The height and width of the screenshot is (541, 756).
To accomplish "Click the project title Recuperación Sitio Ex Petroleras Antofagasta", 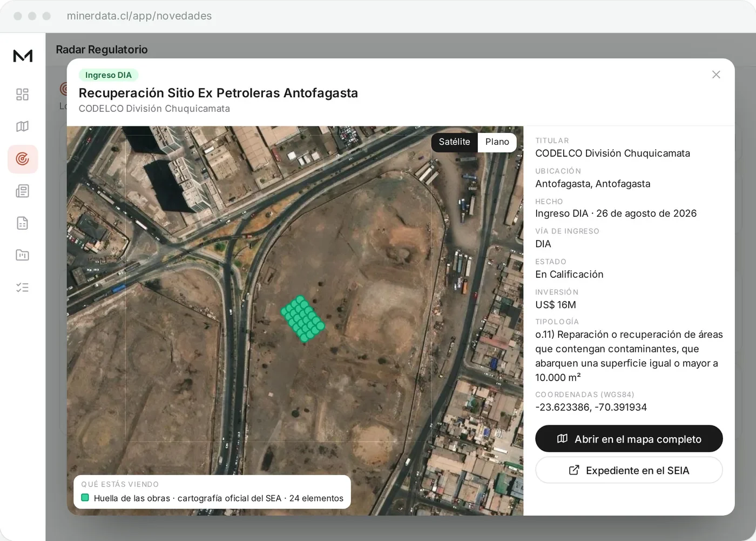I will pyautogui.click(x=218, y=93).
